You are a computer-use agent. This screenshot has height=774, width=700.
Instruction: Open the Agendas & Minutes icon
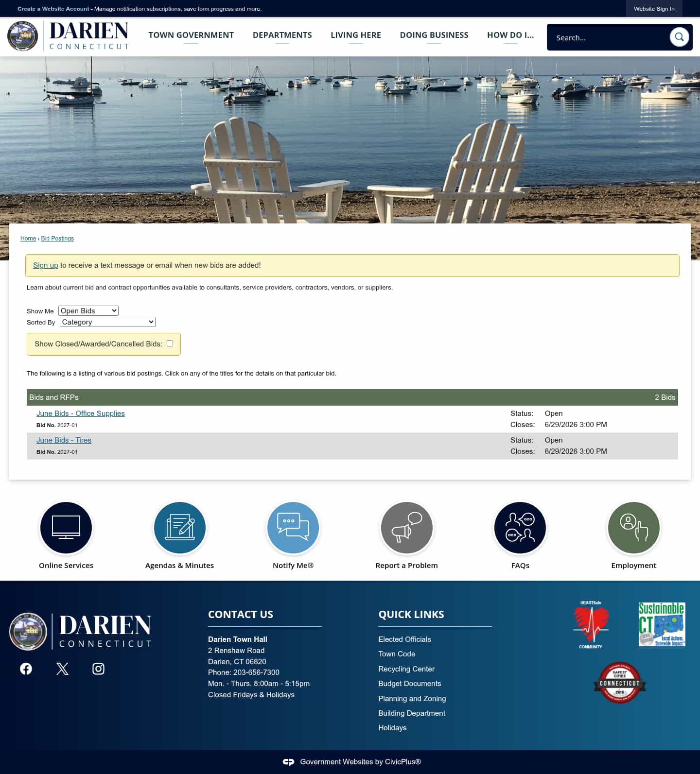pyautogui.click(x=180, y=528)
